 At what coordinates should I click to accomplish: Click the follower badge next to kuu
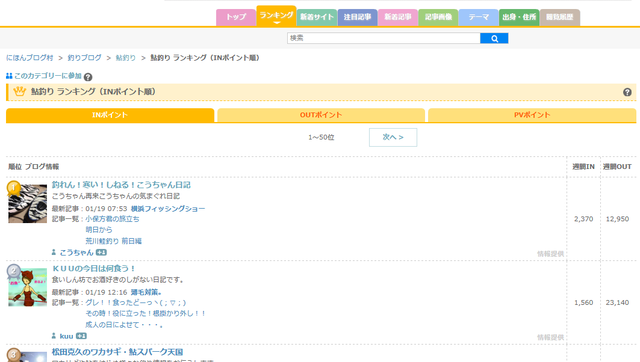tap(81, 336)
